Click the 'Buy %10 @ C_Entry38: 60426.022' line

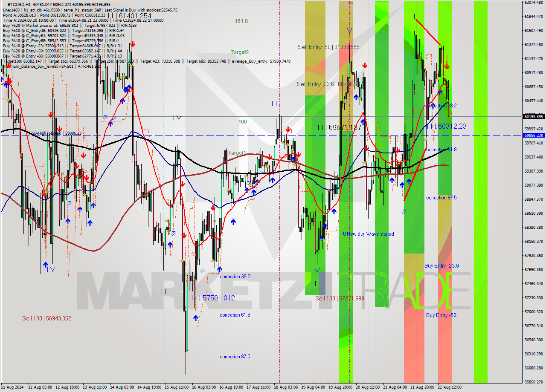(x=63, y=30)
